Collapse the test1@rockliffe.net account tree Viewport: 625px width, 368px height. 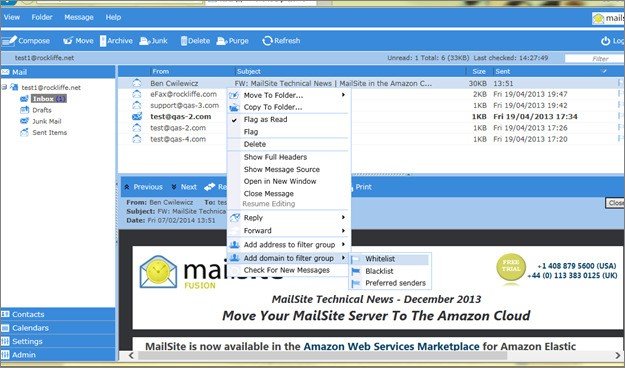pyautogui.click(x=4, y=87)
